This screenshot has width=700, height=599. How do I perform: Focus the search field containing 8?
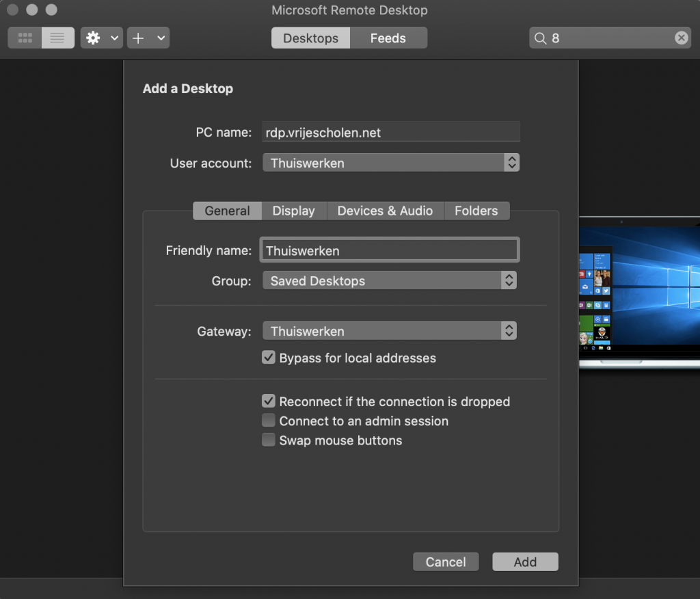610,38
